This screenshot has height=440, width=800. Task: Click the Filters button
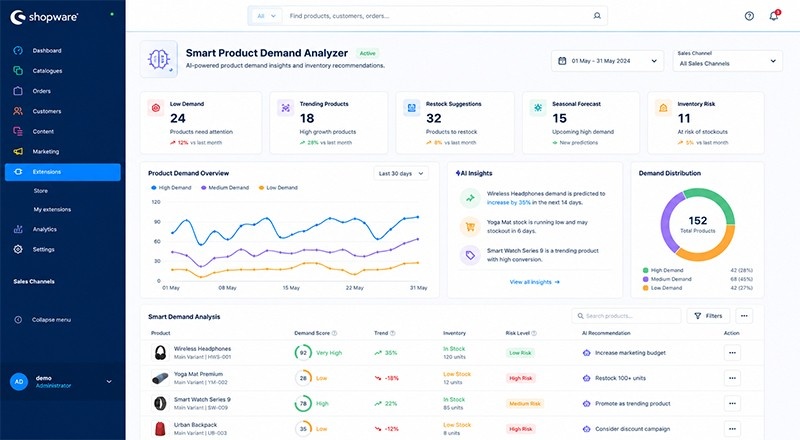click(x=708, y=316)
